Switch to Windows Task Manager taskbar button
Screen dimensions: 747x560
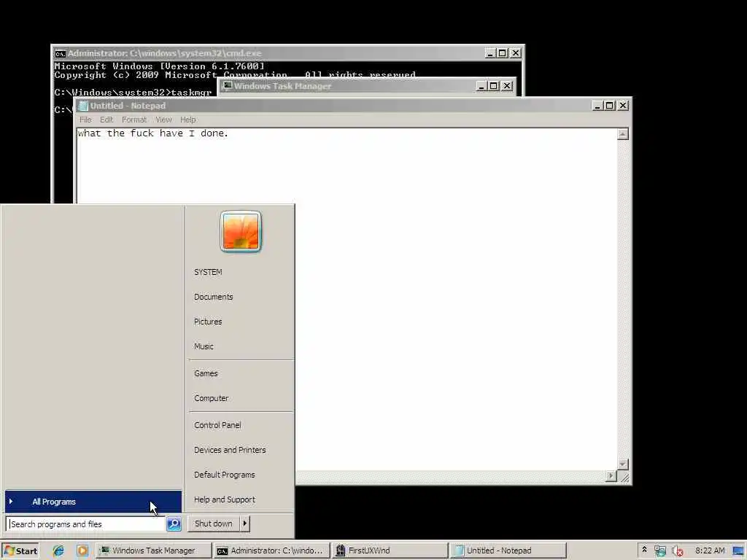click(153, 551)
